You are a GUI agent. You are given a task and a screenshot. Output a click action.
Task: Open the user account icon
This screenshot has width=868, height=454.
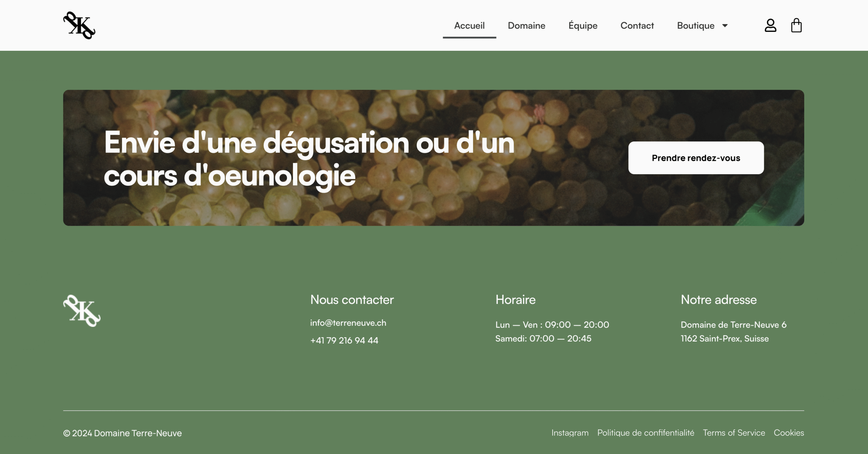click(x=770, y=25)
